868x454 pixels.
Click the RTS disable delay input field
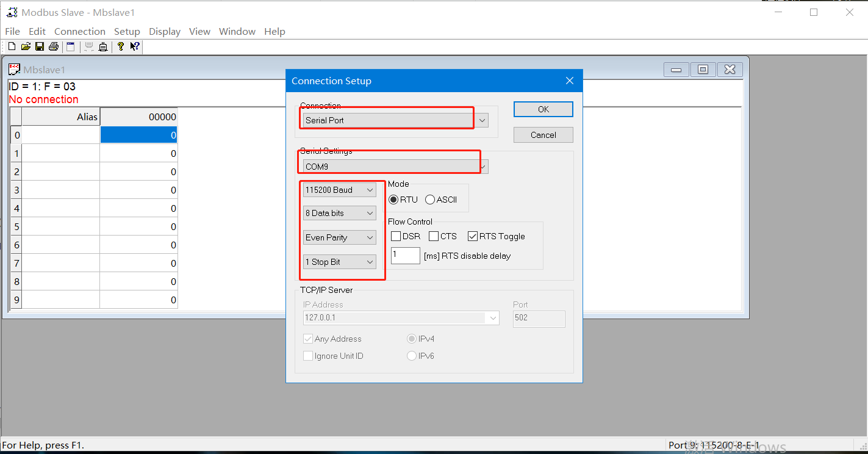pos(405,255)
